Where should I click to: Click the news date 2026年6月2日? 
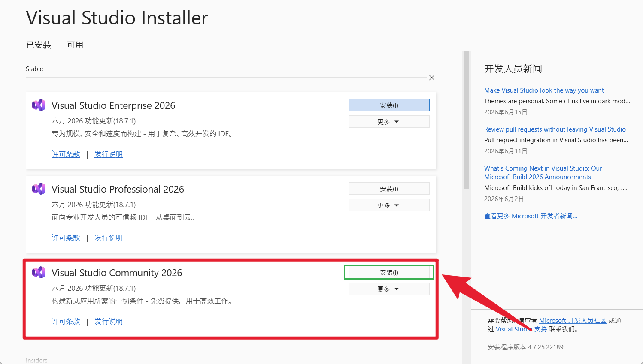coord(504,199)
